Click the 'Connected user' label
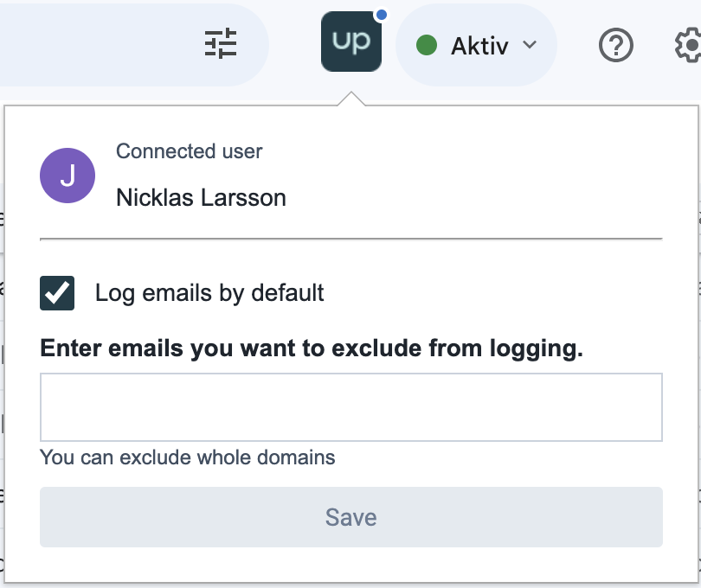The width and height of the screenshot is (701, 588). (190, 151)
